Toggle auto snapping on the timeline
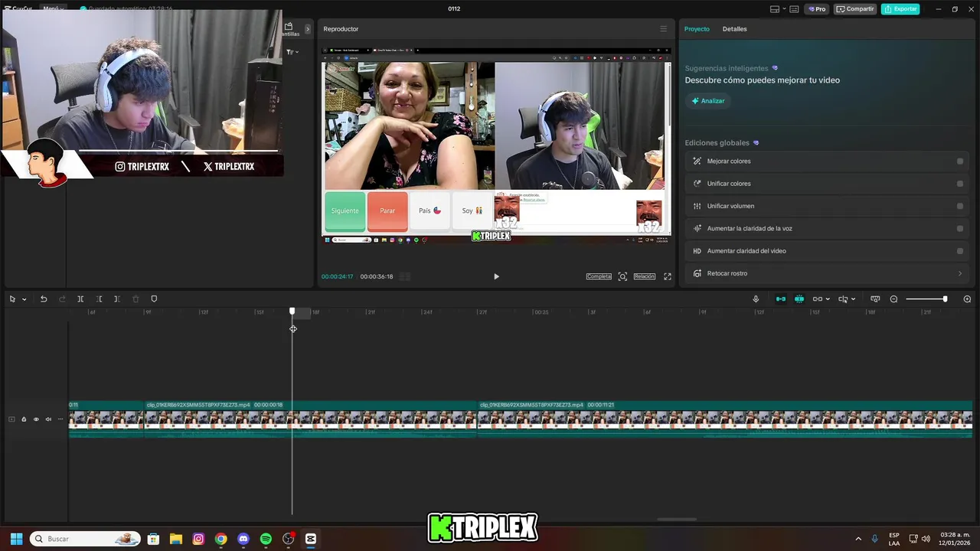Image resolution: width=980 pixels, height=551 pixels. click(799, 299)
